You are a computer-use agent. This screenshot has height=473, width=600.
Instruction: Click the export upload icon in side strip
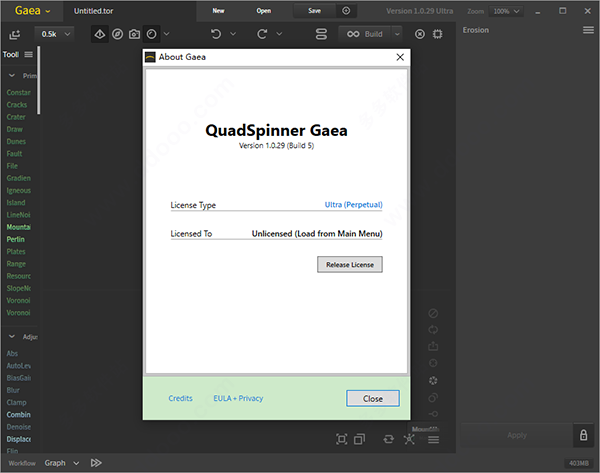pyautogui.click(x=433, y=346)
